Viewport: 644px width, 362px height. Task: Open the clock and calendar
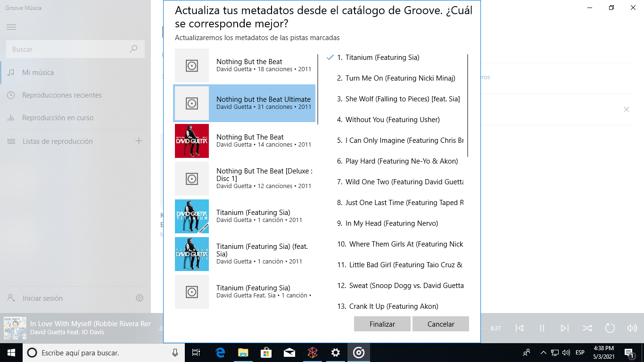(x=603, y=353)
